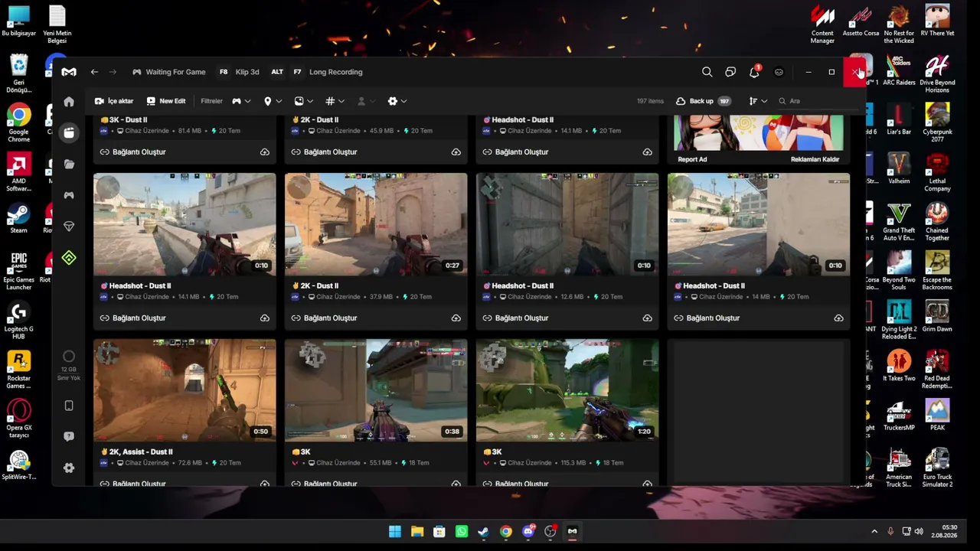This screenshot has height=551, width=980.
Task: Click the "197 items" count text
Action: pyautogui.click(x=650, y=101)
